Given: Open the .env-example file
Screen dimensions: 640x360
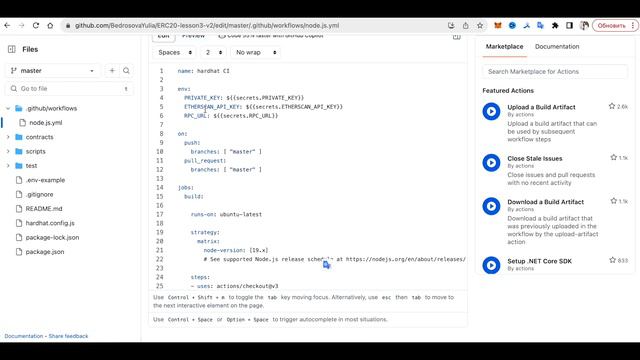Looking at the screenshot, I should click(45, 180).
